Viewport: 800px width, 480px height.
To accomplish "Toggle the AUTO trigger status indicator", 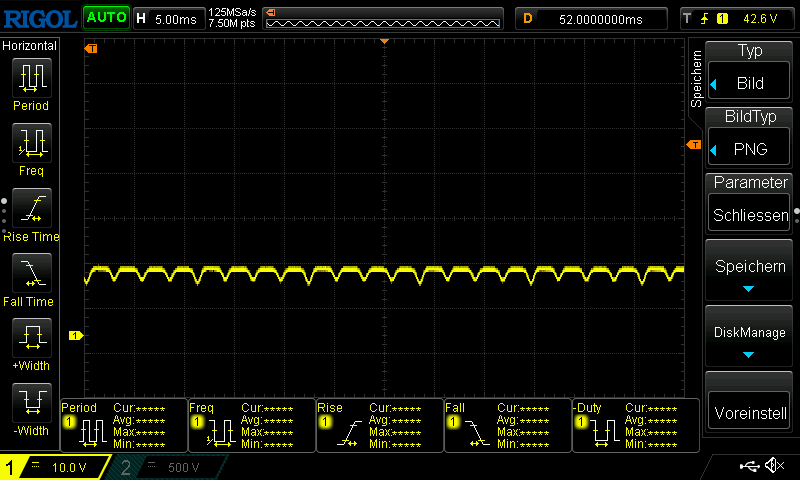I will (105, 18).
